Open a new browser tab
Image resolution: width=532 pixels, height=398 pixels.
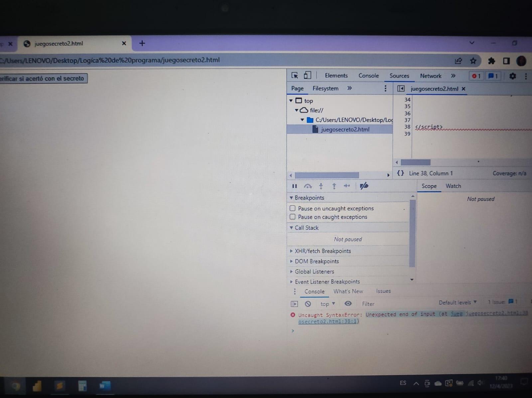click(x=142, y=43)
